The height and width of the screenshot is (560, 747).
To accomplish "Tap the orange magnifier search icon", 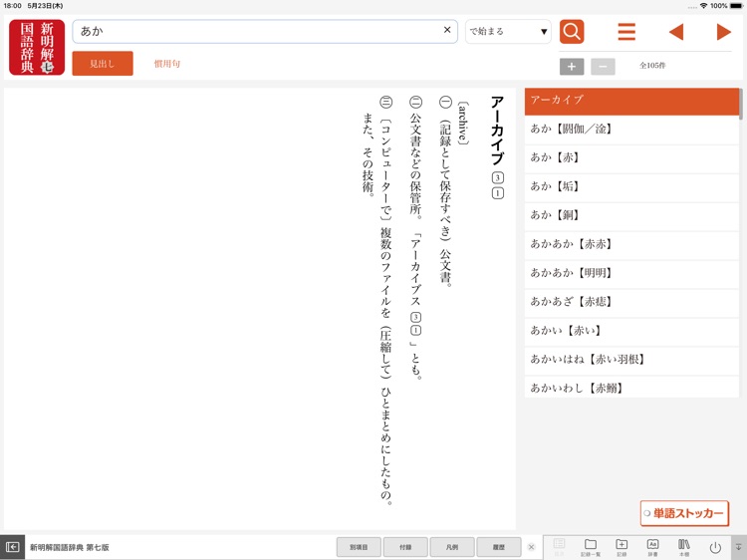I will [x=572, y=32].
